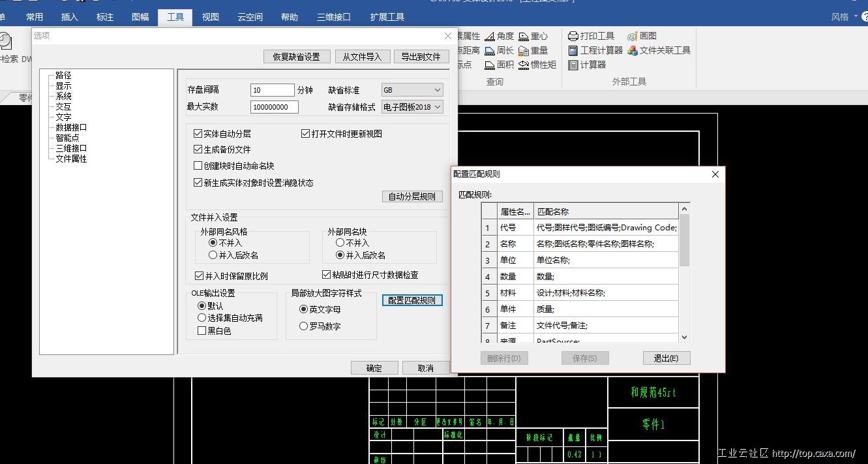
Task: Open the 风格 style dropdown at top right
Action: (x=845, y=17)
